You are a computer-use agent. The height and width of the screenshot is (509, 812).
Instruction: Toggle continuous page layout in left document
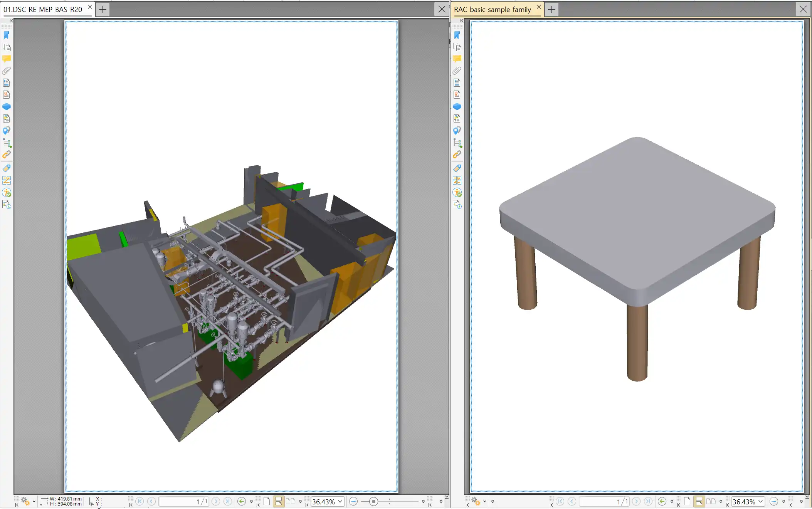point(278,501)
